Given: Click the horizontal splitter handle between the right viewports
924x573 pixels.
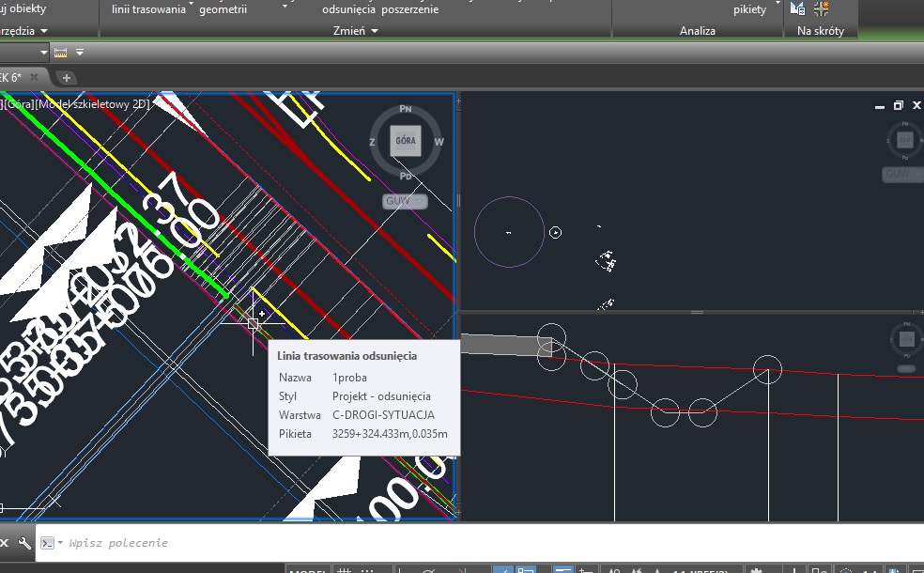Looking at the screenshot, I should coord(697,313).
